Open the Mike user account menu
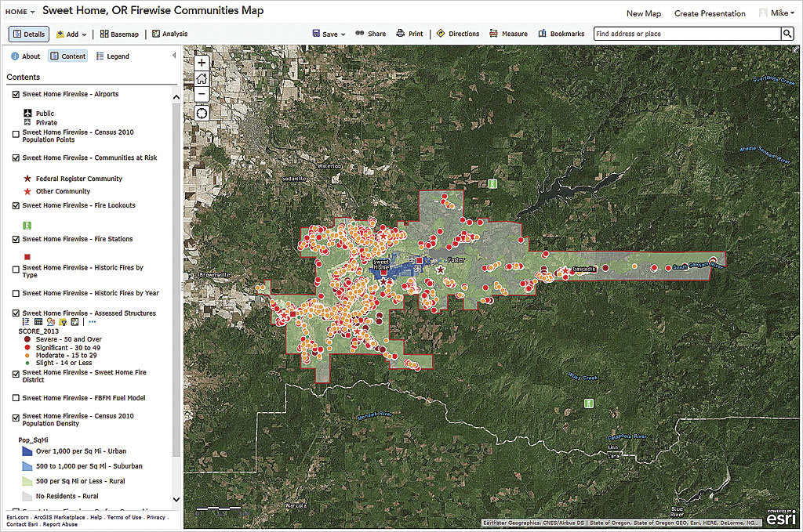Viewport: 803px width, 532px height. pyautogui.click(x=777, y=13)
